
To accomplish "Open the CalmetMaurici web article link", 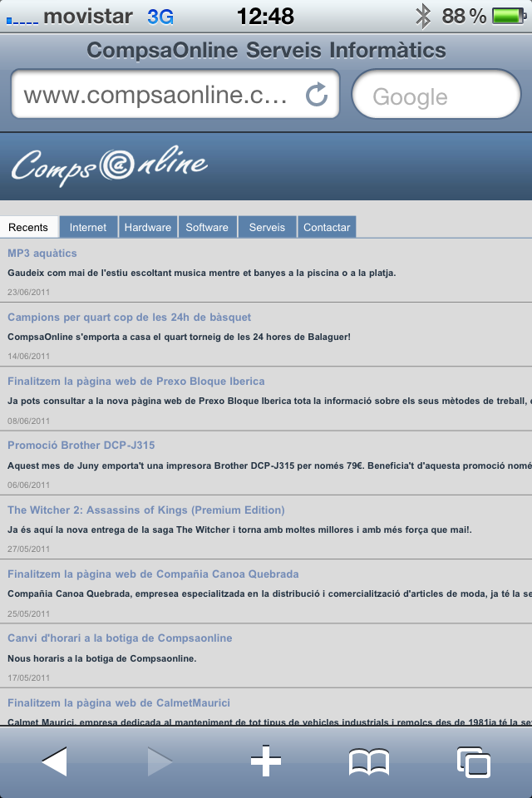I will 119,703.
